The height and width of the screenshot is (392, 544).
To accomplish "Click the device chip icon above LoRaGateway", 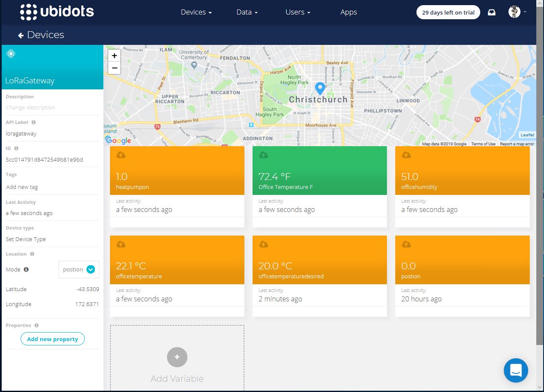I will coord(11,54).
